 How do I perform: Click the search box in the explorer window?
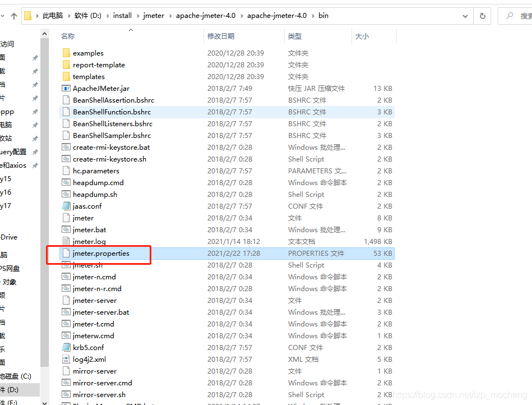pyautogui.click(x=516, y=16)
